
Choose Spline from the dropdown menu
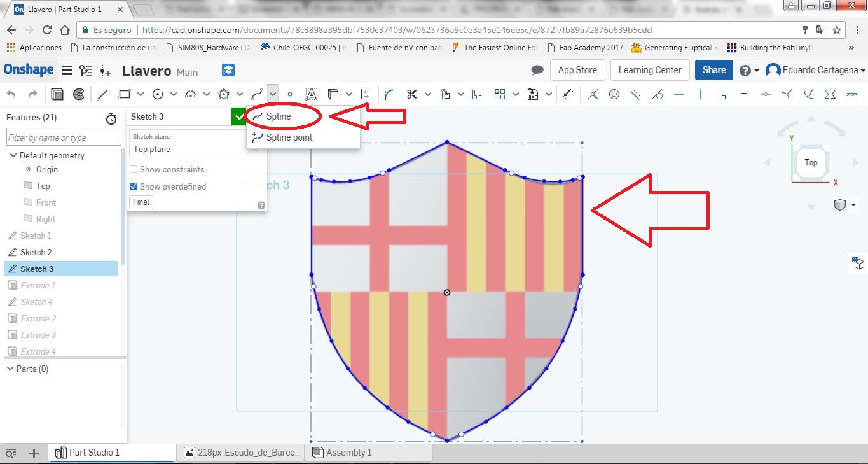pyautogui.click(x=303, y=116)
